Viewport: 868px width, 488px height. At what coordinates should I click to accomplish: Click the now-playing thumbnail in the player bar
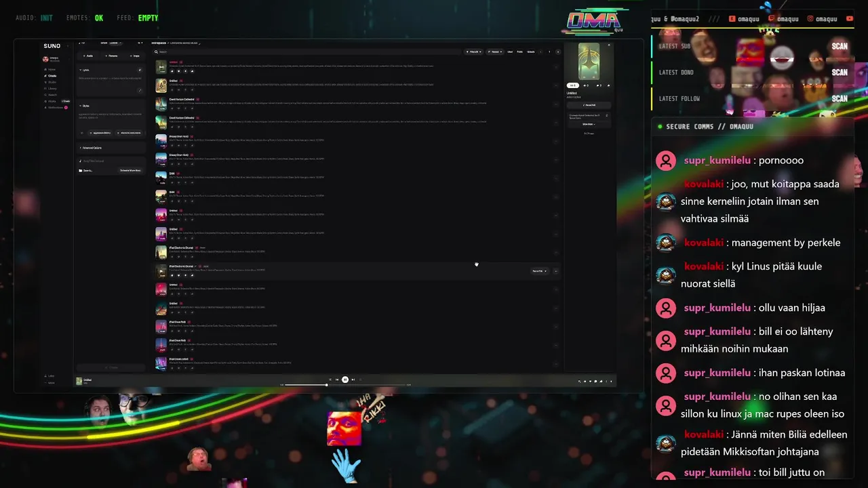[x=79, y=381]
